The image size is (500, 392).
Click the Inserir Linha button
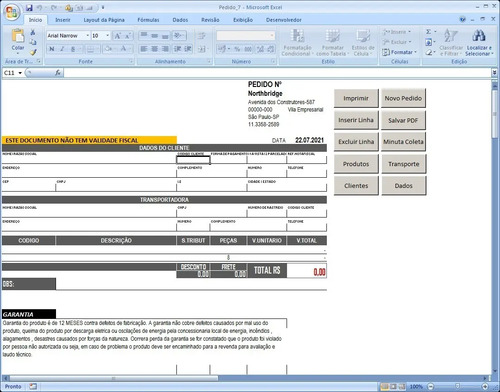point(356,120)
